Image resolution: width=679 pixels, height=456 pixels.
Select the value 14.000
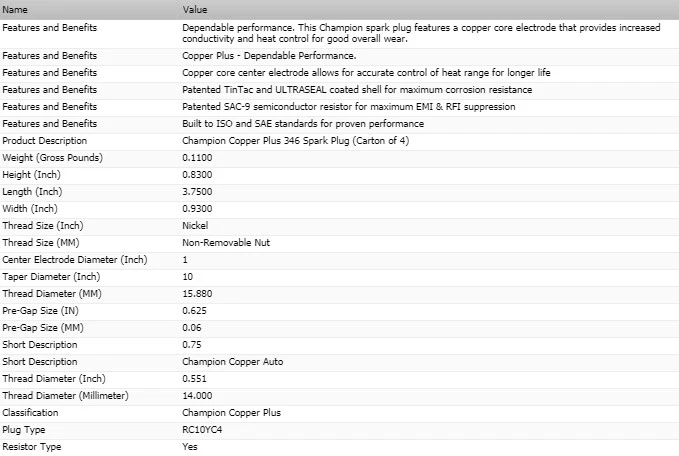pyautogui.click(x=197, y=396)
